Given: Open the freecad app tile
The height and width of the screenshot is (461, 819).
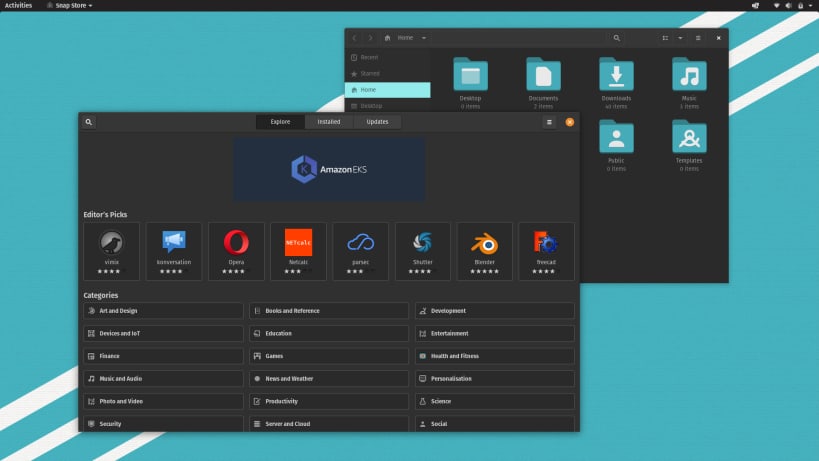Looking at the screenshot, I should (546, 252).
